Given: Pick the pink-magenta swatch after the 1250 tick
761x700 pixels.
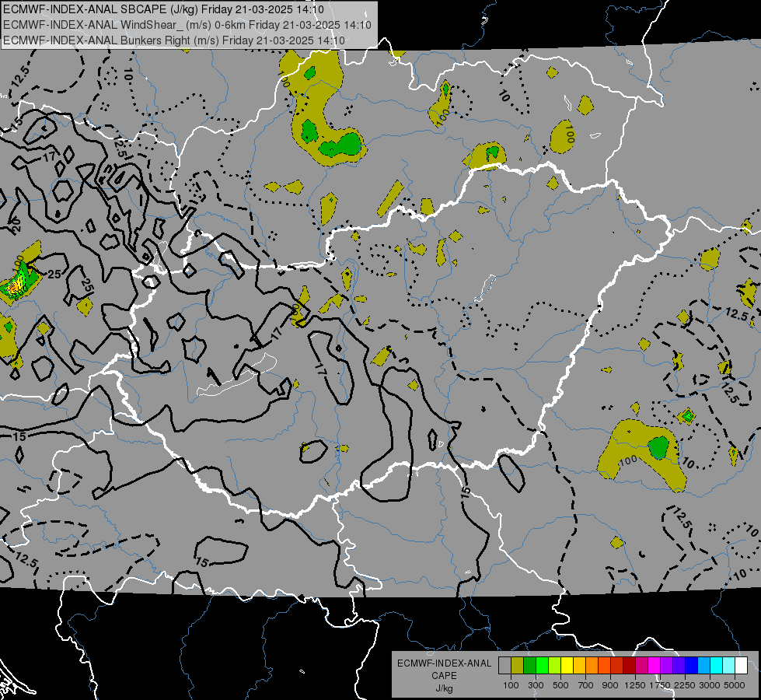Looking at the screenshot, I should coord(641,665).
